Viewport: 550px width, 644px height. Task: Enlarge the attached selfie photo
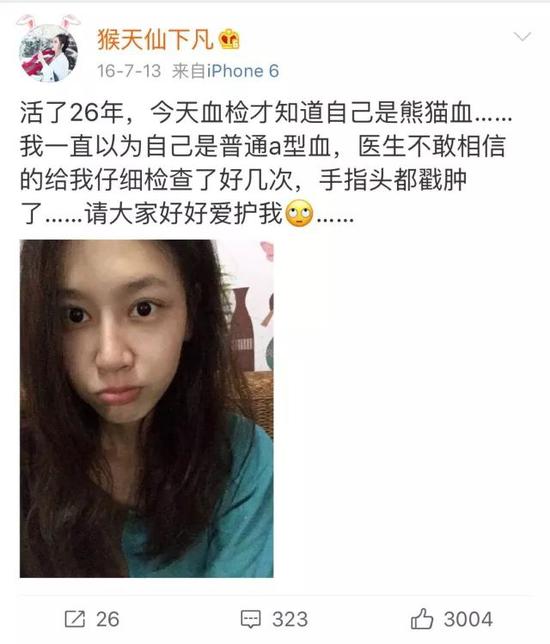click(147, 408)
